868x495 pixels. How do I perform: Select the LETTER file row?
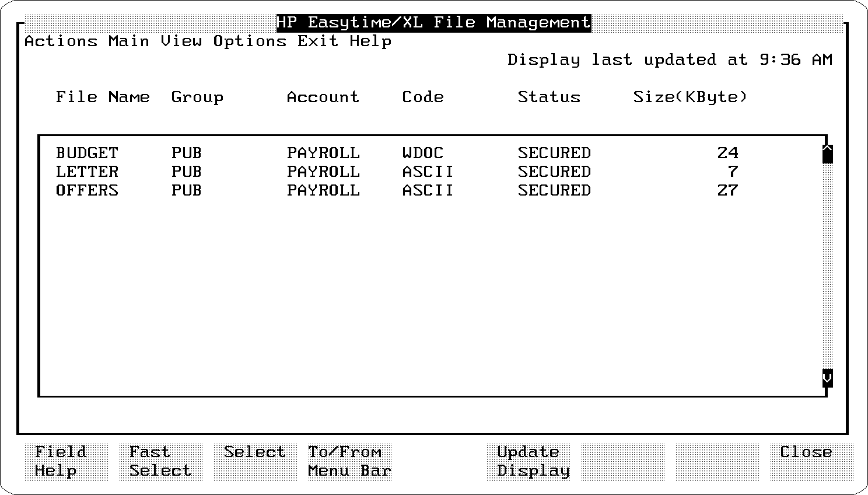pyautogui.click(x=87, y=172)
